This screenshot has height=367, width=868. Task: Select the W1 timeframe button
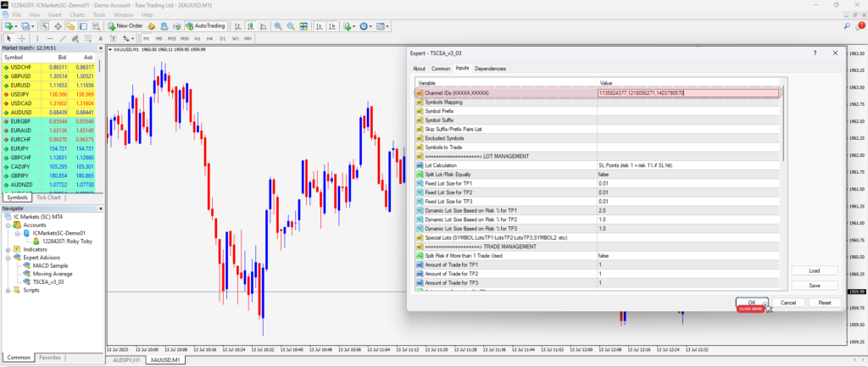236,38
